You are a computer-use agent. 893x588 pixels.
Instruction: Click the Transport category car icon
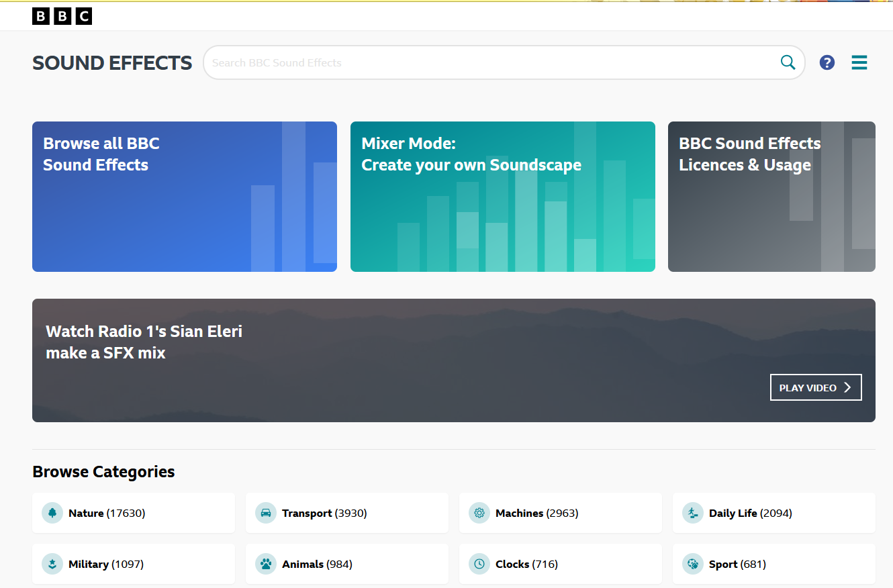266,513
